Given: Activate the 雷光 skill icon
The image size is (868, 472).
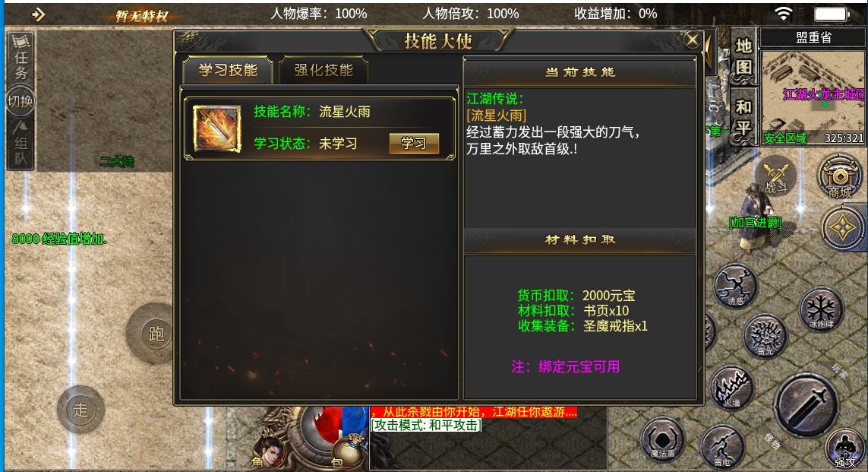Looking at the screenshot, I should click(x=765, y=335).
